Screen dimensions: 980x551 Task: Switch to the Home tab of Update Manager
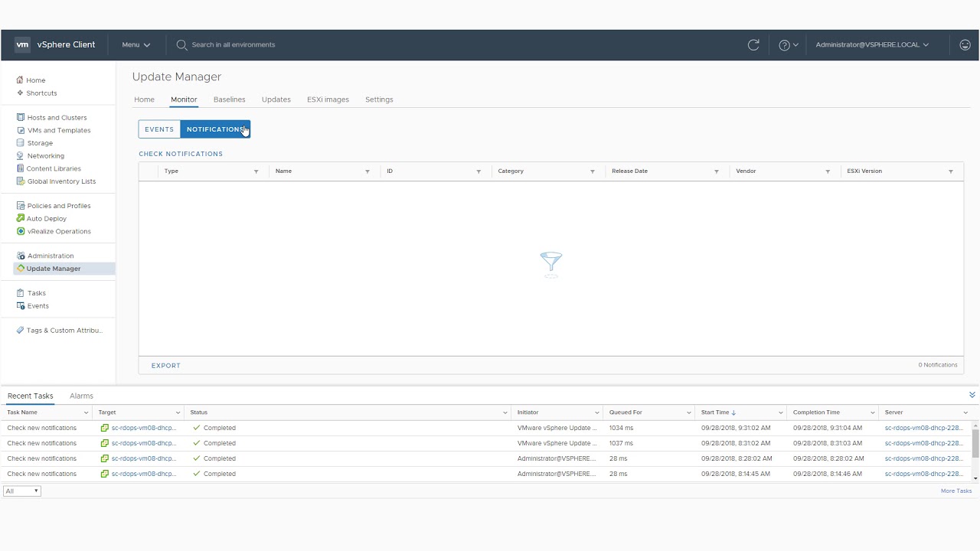(x=144, y=99)
